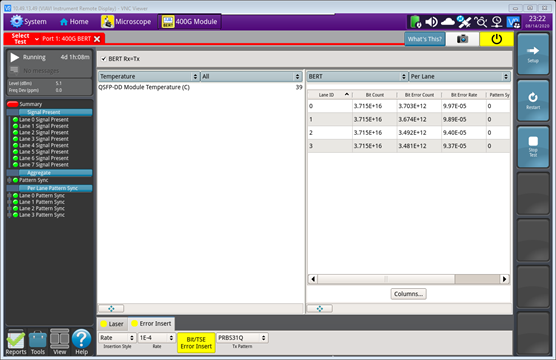The height and width of the screenshot is (360, 556).
Task: Click the table's horizontal scrollbar thumb
Action: point(386,279)
